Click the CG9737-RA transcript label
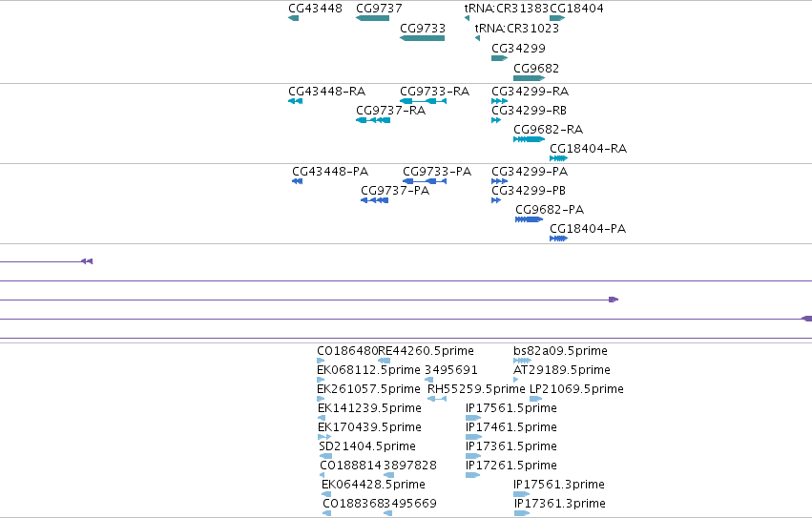 pos(390,111)
